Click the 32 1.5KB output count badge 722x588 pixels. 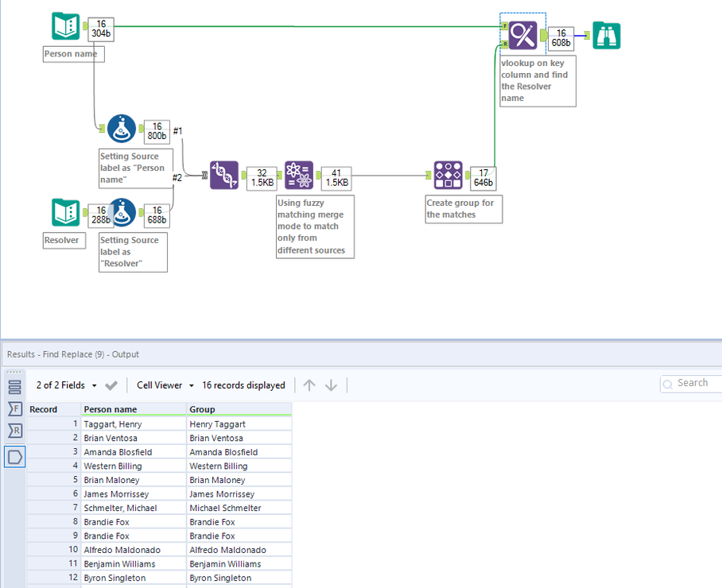(x=262, y=178)
